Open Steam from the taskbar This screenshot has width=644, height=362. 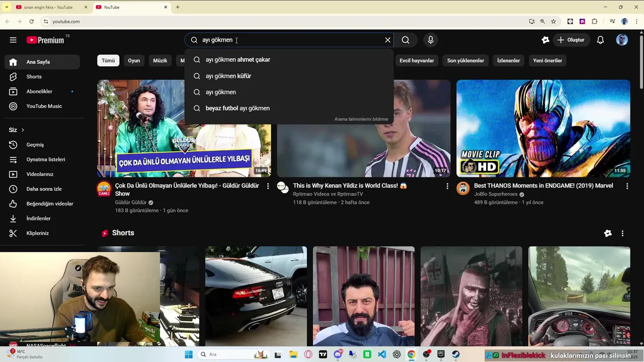point(455,354)
